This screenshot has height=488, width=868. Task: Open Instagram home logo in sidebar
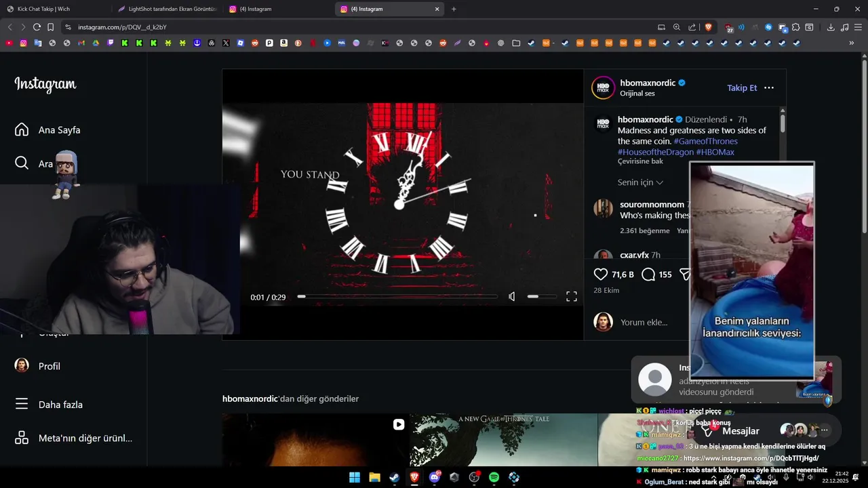45,85
